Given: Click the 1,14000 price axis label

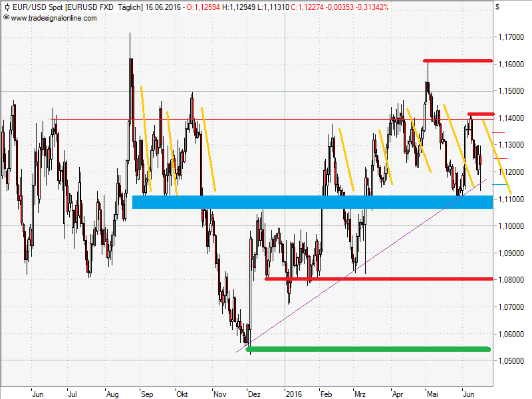Looking at the screenshot, I should [511, 118].
